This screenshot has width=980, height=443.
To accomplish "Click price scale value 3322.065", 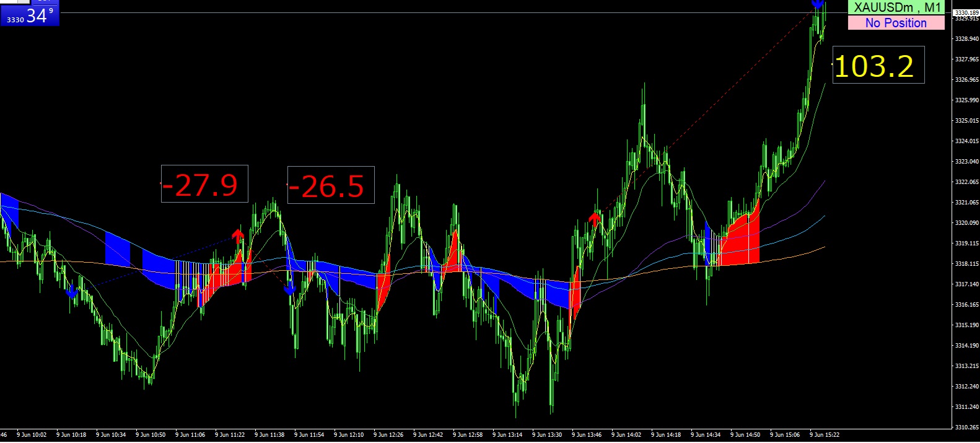I will pyautogui.click(x=967, y=182).
